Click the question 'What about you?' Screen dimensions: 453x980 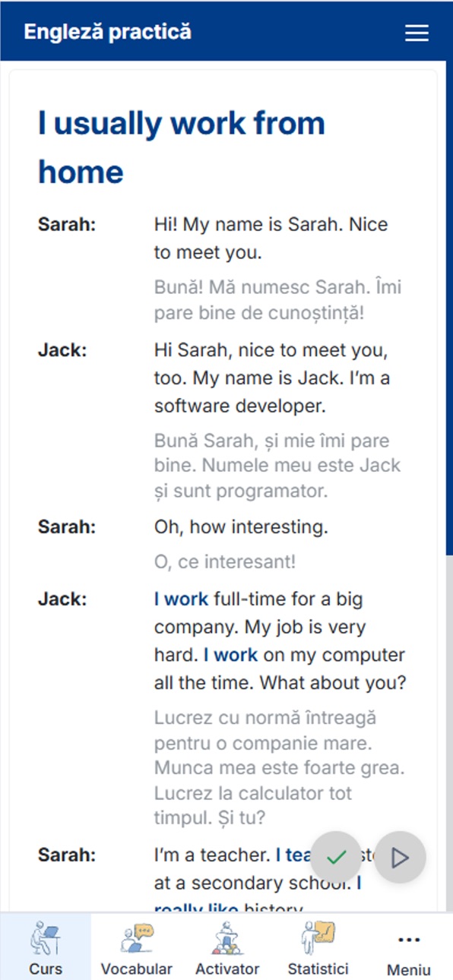(333, 683)
